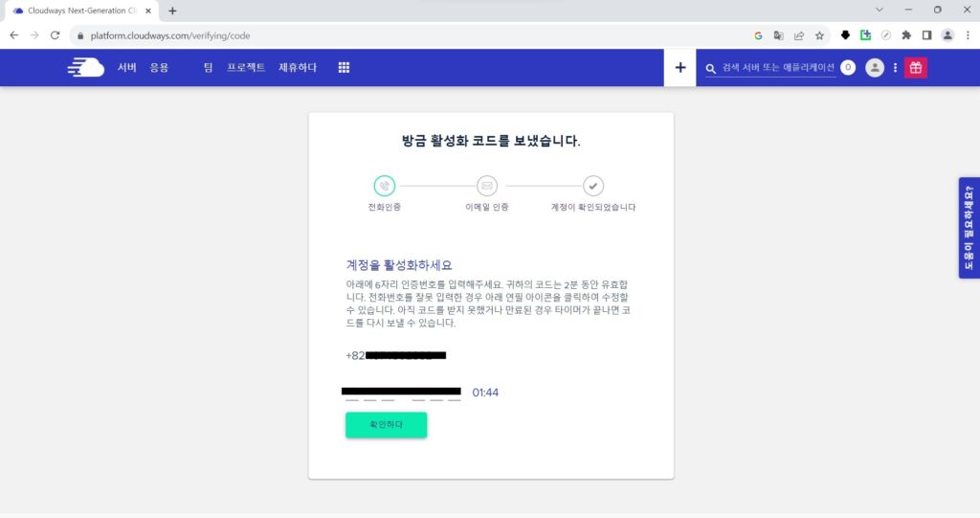
Task: Click the 계정이 확인되었습니다 step label
Action: [593, 207]
